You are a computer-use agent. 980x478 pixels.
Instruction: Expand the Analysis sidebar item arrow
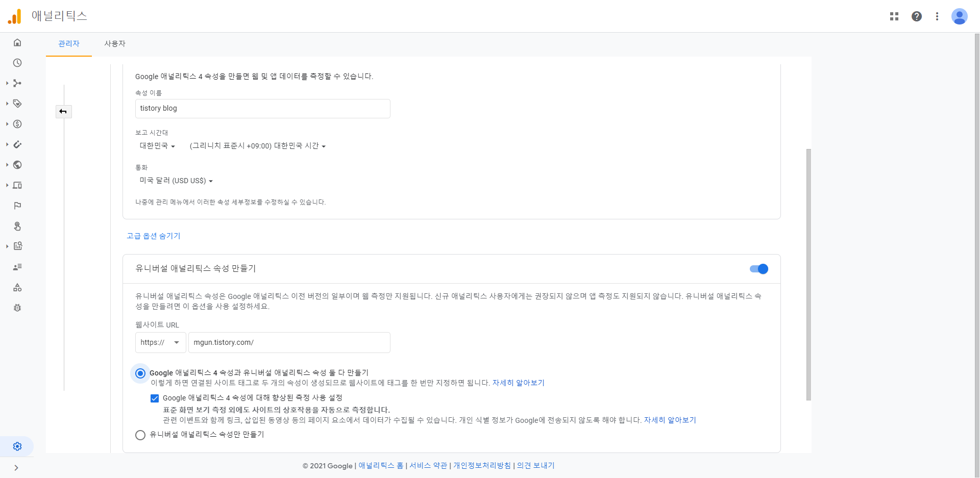click(x=7, y=246)
